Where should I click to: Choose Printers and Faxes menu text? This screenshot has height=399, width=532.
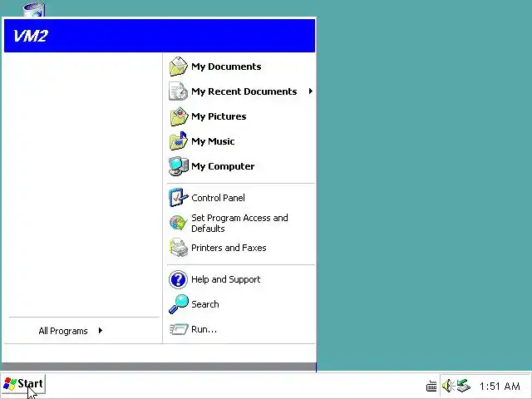pos(229,248)
